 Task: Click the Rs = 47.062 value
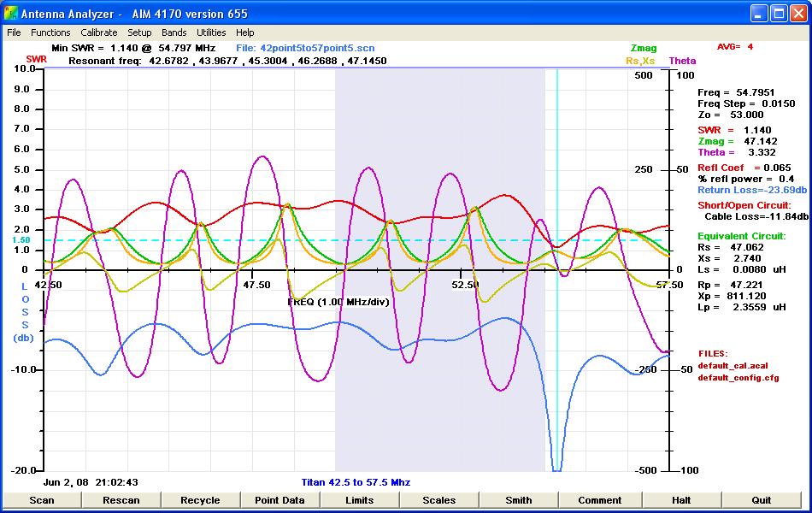(730, 247)
